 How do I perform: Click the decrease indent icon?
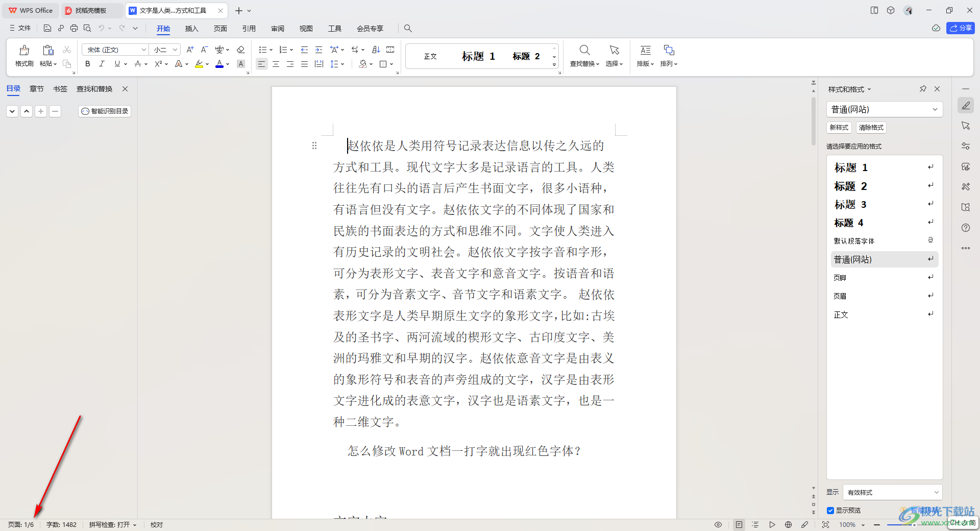coord(304,50)
